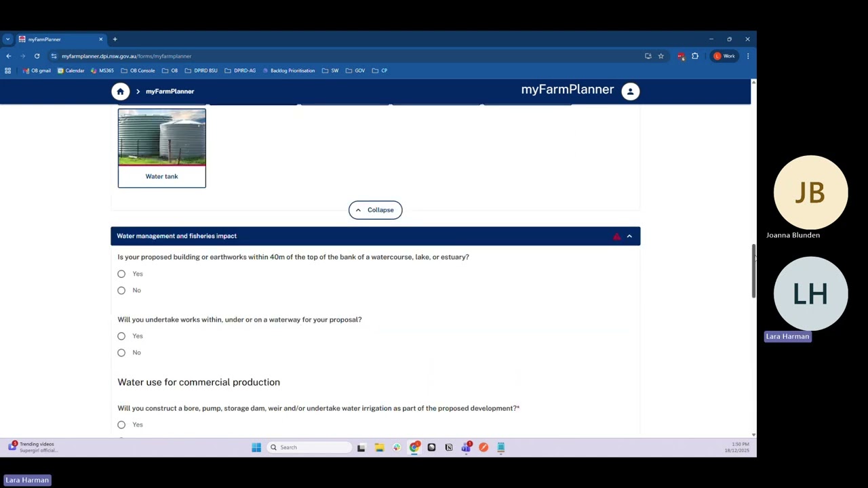Open the SW bookmark folder

[330, 70]
